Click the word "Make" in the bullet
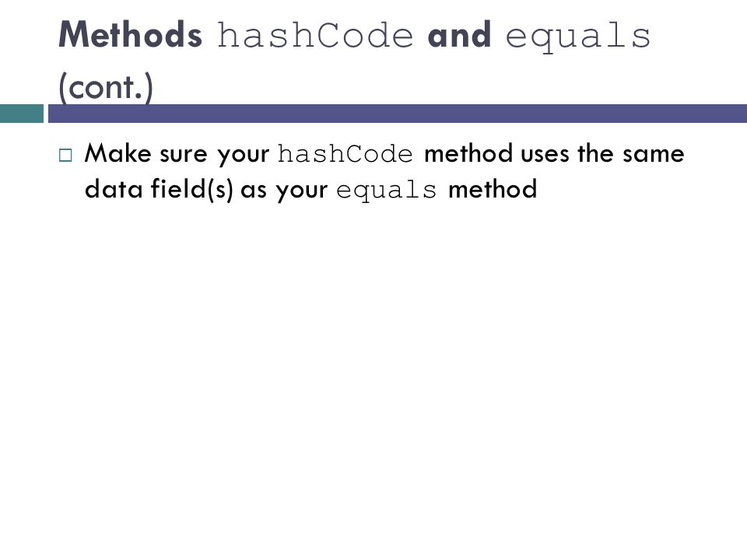The image size is (747, 560). click(117, 153)
